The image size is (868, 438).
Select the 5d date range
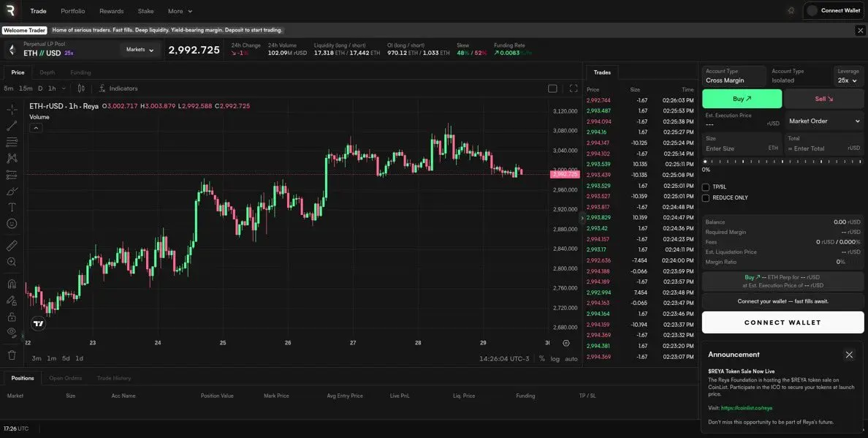point(66,359)
